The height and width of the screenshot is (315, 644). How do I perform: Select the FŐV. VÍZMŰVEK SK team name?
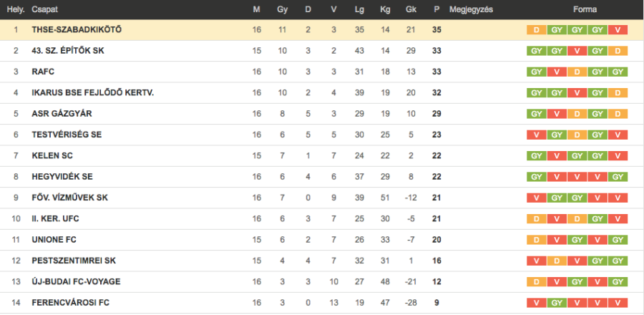click(69, 198)
